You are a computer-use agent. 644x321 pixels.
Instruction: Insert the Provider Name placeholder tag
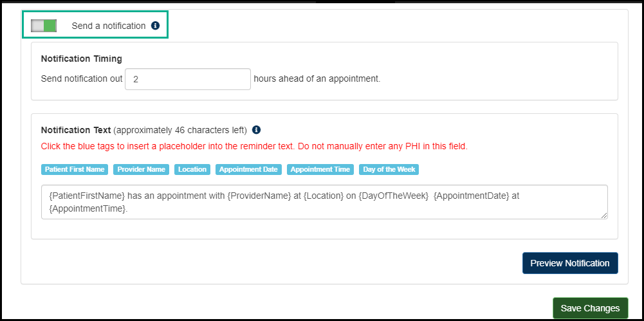(x=142, y=169)
